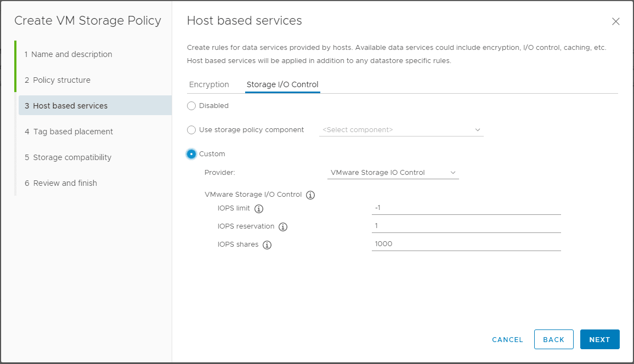Viewport: 634px width, 364px height.
Task: Go BACK to previous wizard step
Action: pos(553,339)
